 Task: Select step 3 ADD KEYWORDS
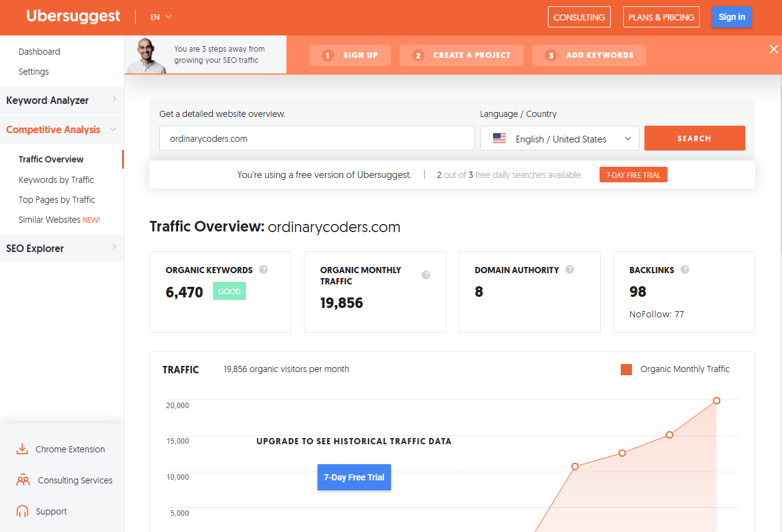pyautogui.click(x=589, y=55)
